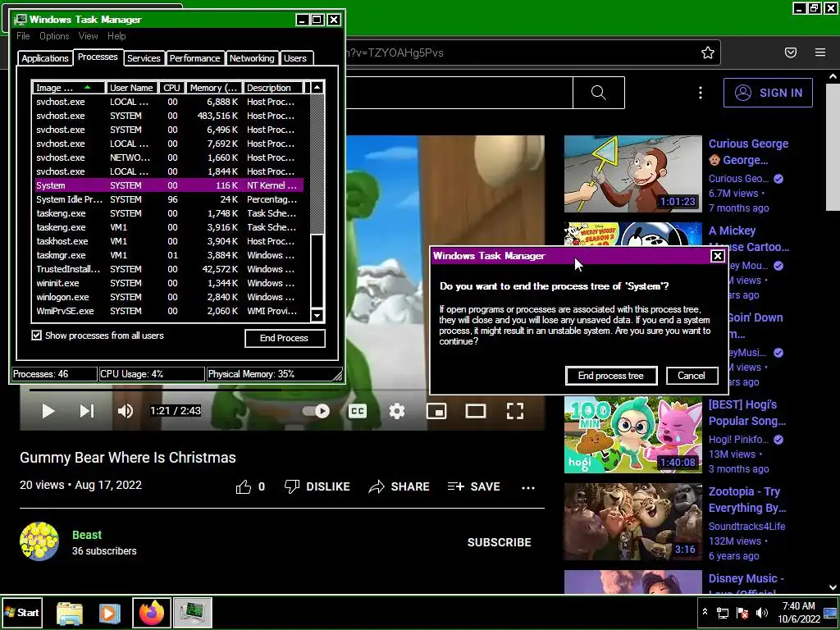The image size is (840, 630).
Task: Select the System Idle Process row
Action: click(169, 199)
